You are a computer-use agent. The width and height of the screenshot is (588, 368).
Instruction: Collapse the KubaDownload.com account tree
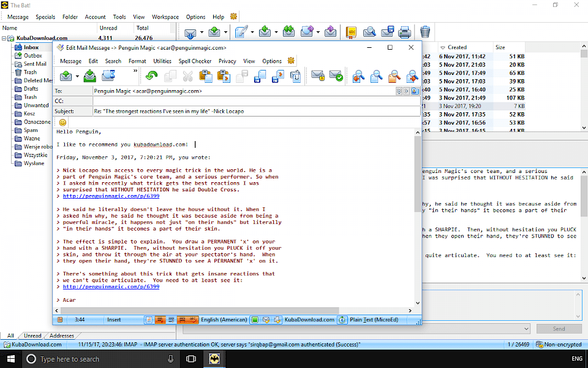pyautogui.click(x=4, y=38)
